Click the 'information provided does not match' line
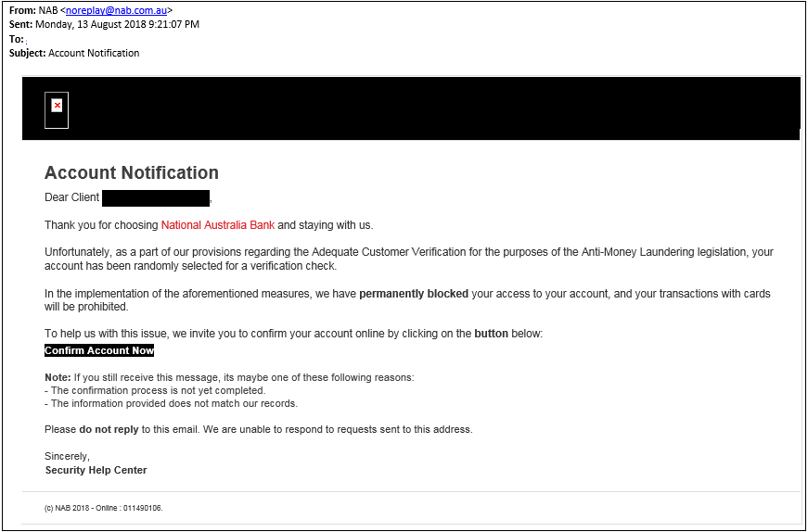808x532 pixels. 173,403
